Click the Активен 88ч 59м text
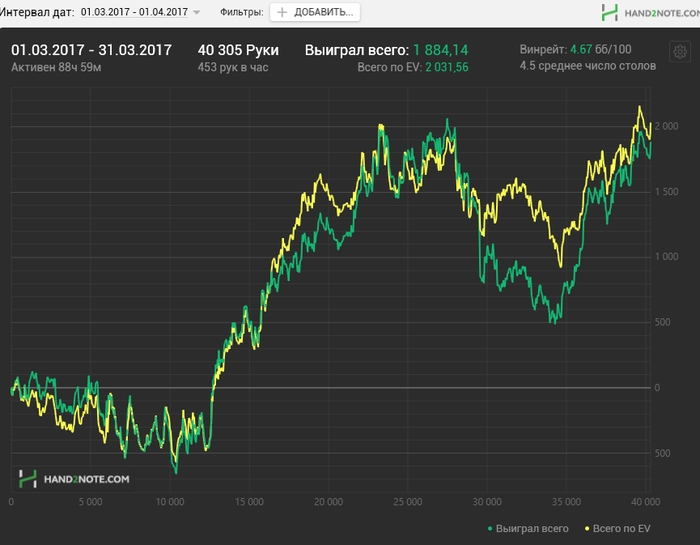Image resolution: width=700 pixels, height=545 pixels. pyautogui.click(x=56, y=67)
